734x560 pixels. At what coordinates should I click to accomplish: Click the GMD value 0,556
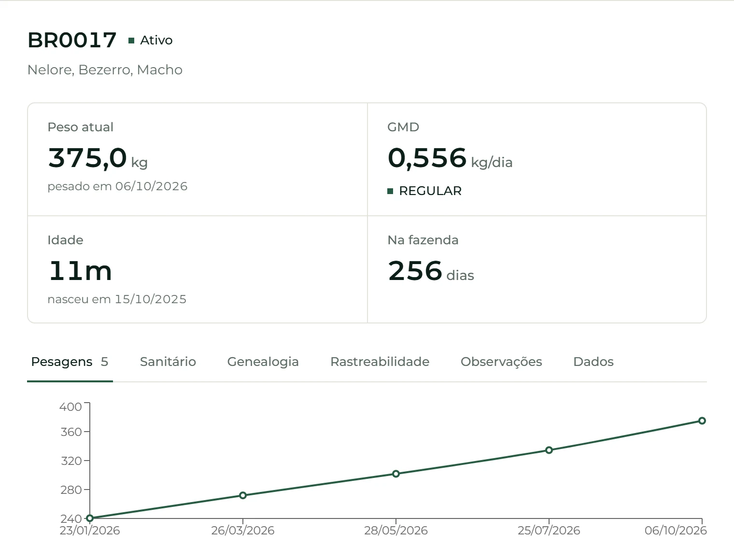pos(427,158)
